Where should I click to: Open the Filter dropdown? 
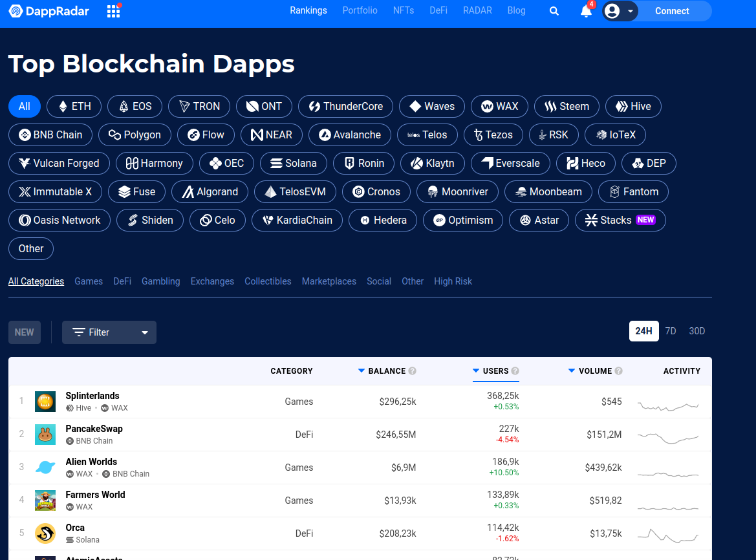click(x=109, y=332)
